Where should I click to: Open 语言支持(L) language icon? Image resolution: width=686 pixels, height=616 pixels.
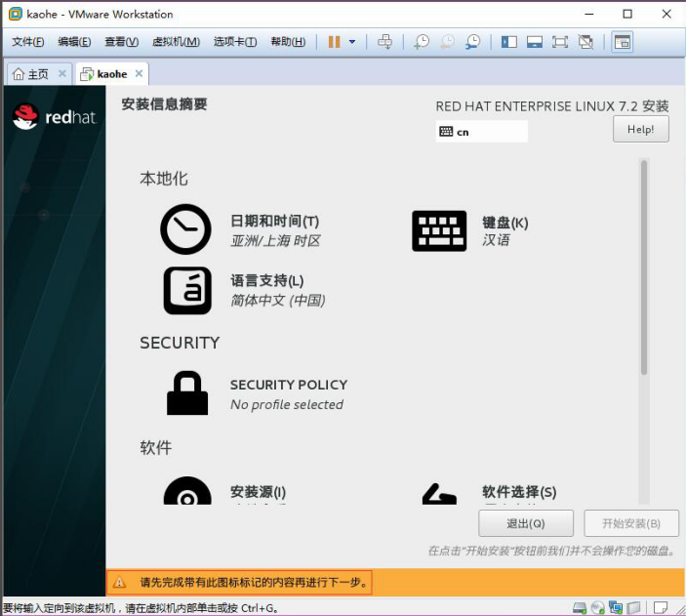tap(187, 290)
